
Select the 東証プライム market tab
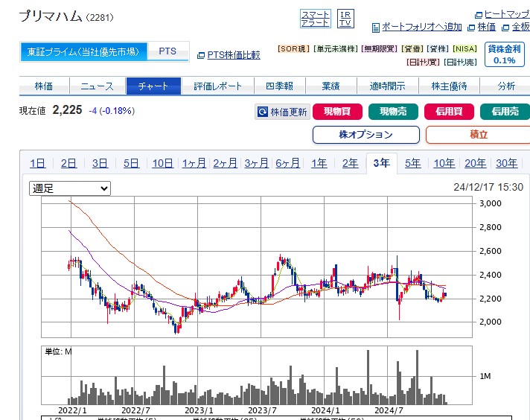[x=84, y=51]
